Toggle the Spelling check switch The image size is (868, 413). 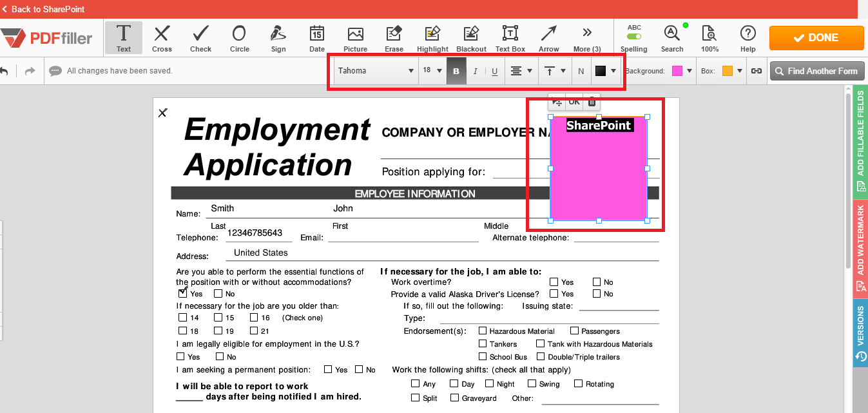click(634, 36)
